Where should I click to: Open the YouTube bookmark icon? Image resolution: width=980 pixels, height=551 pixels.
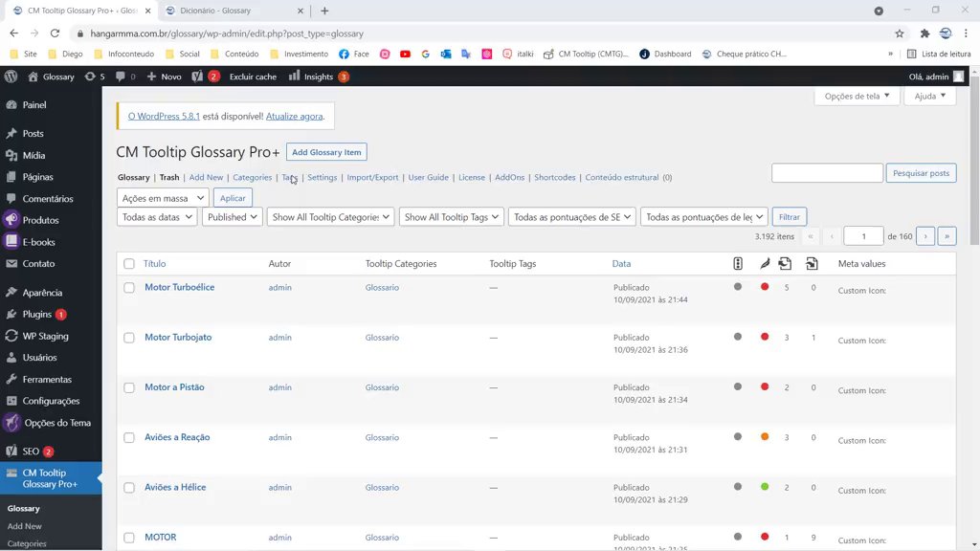click(x=405, y=54)
